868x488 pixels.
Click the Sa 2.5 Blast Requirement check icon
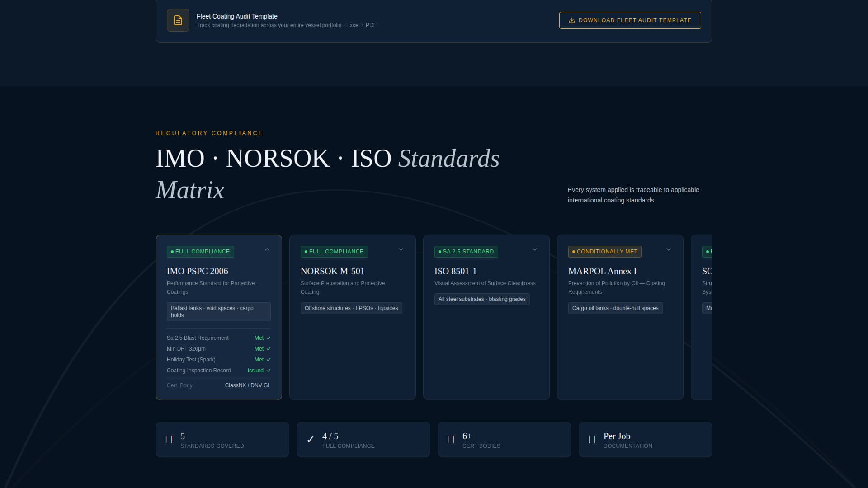click(269, 338)
